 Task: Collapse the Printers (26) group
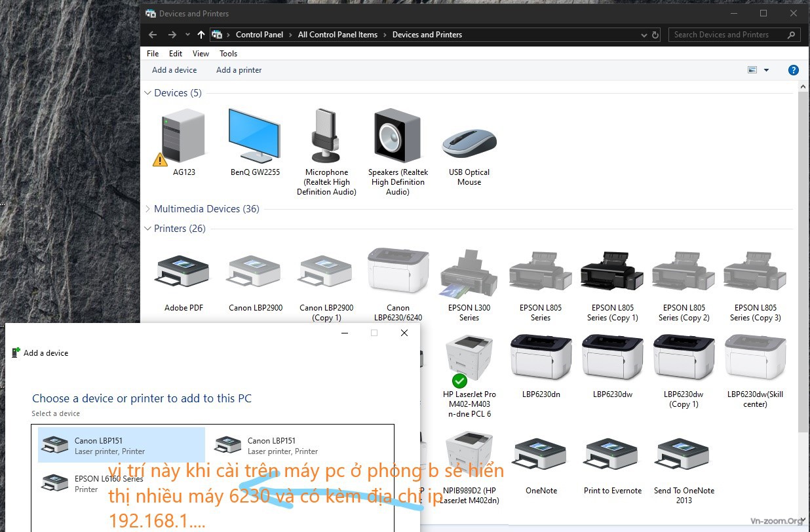pyautogui.click(x=148, y=229)
